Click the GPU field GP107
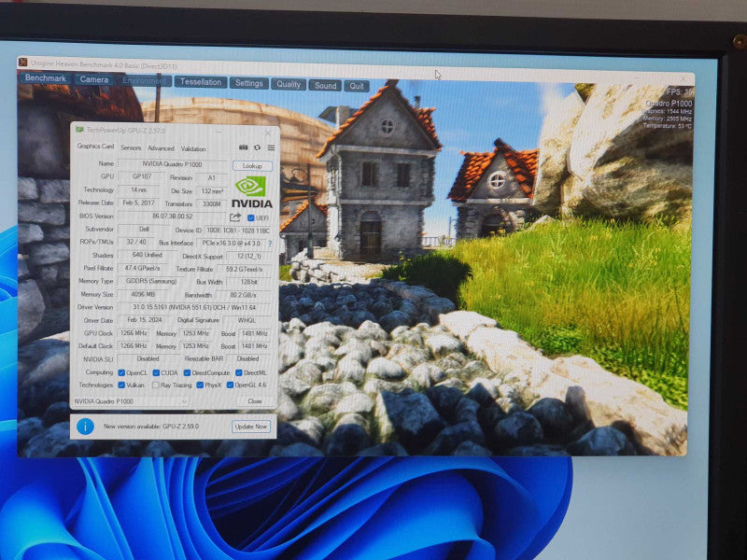This screenshot has width=747, height=560. click(142, 176)
